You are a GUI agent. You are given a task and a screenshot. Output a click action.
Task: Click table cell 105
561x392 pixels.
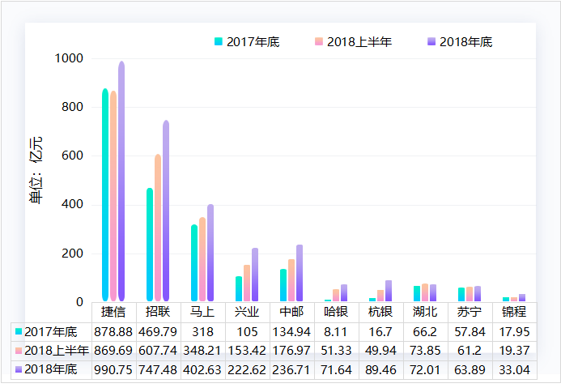click(247, 332)
